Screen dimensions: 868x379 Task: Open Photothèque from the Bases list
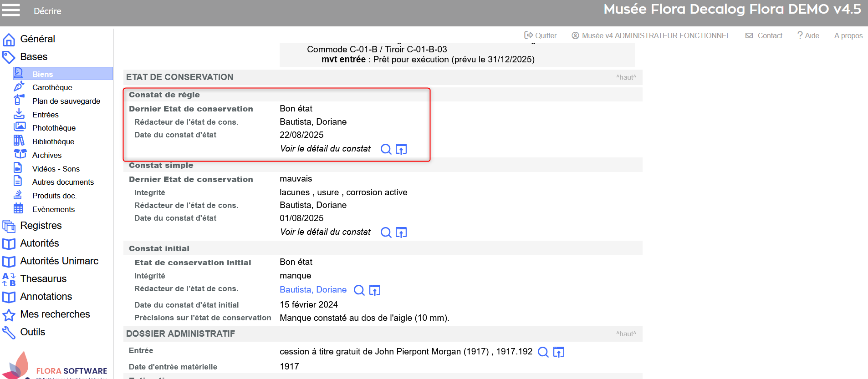[x=54, y=128]
